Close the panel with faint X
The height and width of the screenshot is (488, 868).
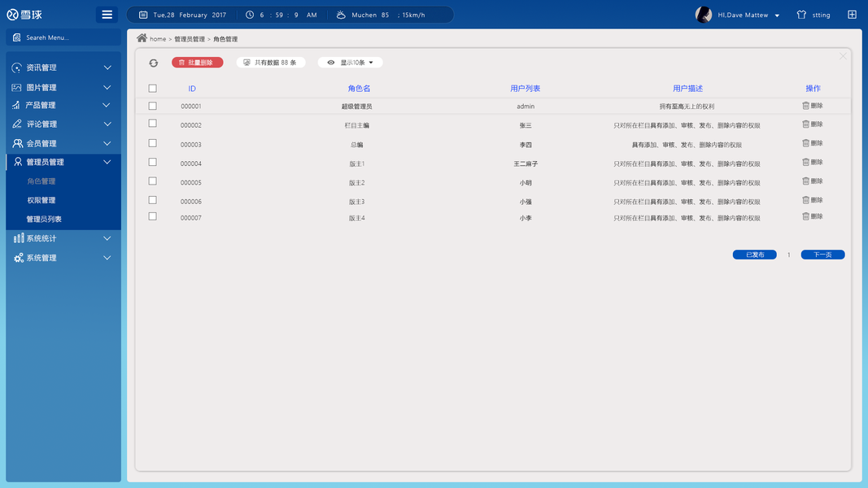843,56
